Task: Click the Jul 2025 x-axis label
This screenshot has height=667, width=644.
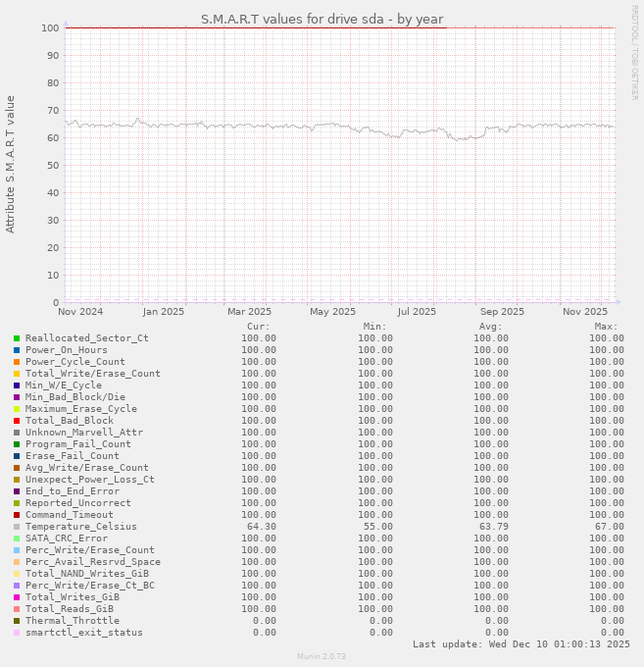Action: pyautogui.click(x=417, y=312)
